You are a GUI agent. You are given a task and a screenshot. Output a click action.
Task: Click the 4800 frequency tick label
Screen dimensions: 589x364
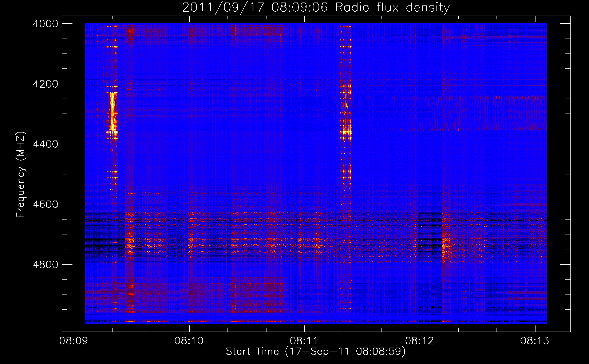click(46, 264)
